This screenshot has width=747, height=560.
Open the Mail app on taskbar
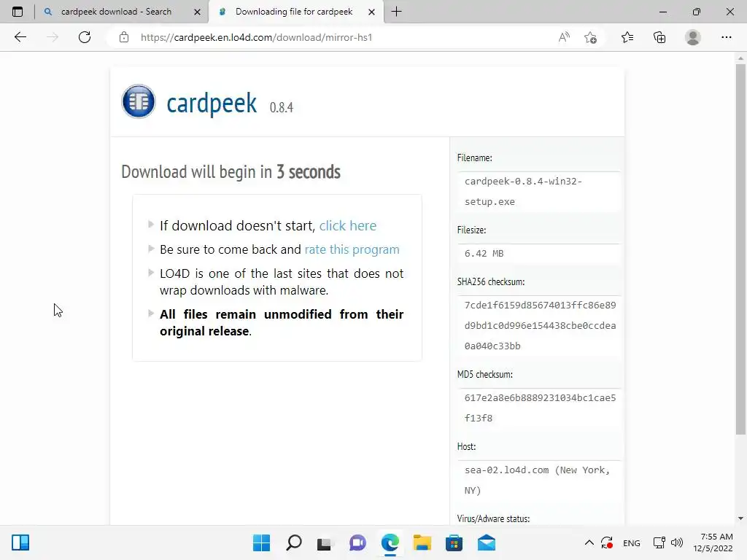(x=487, y=542)
